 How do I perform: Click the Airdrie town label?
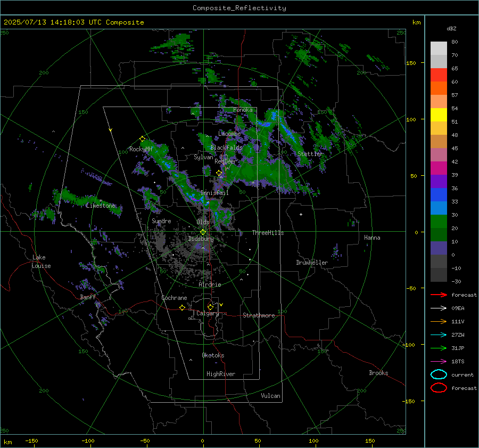click(x=210, y=284)
